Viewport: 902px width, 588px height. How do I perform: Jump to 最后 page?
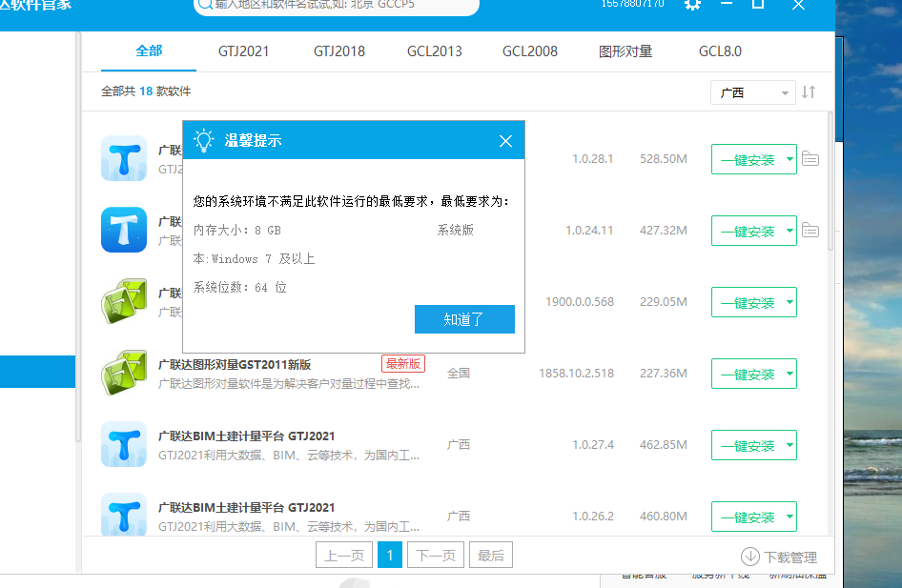(491, 556)
